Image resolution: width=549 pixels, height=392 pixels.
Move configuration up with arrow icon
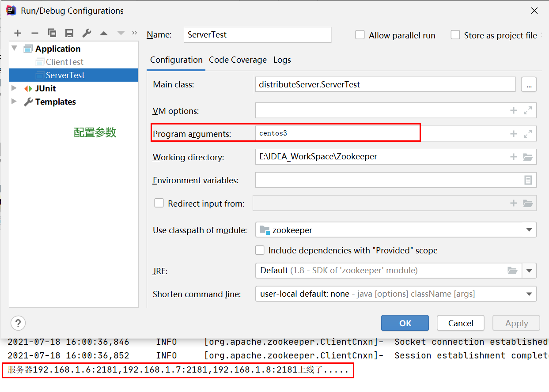click(104, 34)
